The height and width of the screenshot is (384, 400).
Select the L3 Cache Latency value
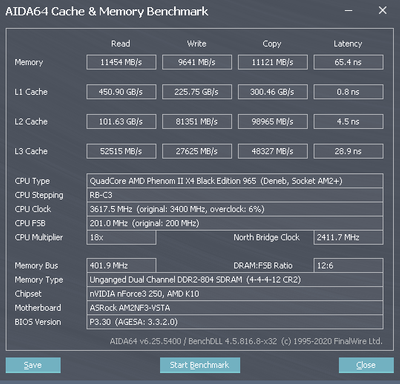coord(348,151)
